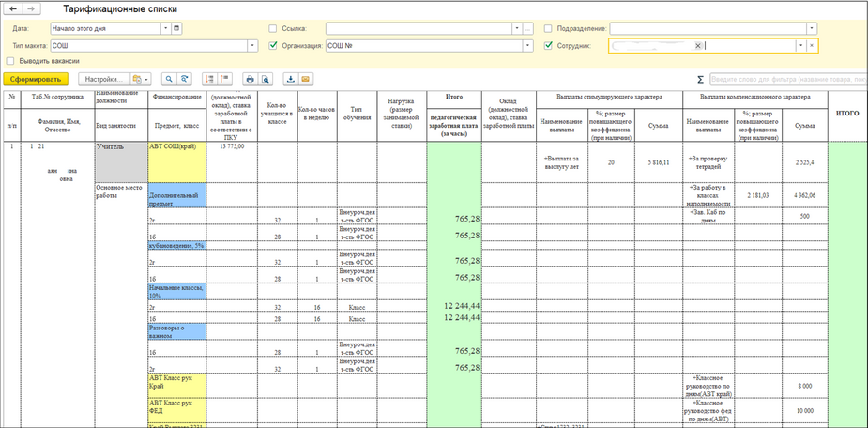Toggle the Подразделение checkbox
Viewport: 868px width, 428px height.
548,28
